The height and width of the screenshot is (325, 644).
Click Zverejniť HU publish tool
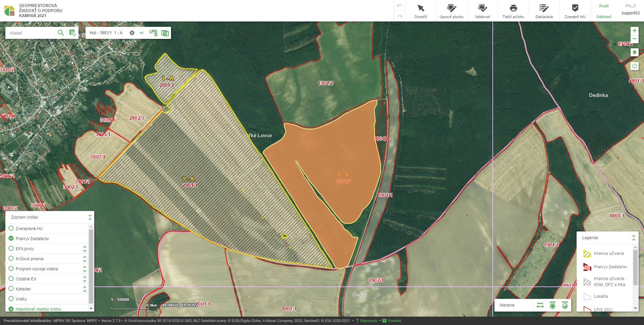coord(575,11)
